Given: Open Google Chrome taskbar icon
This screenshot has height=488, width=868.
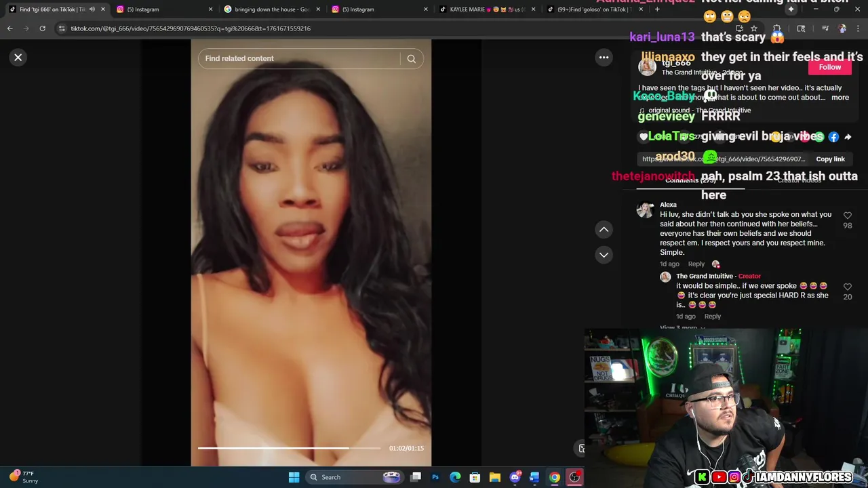Looking at the screenshot, I should pyautogui.click(x=555, y=477).
